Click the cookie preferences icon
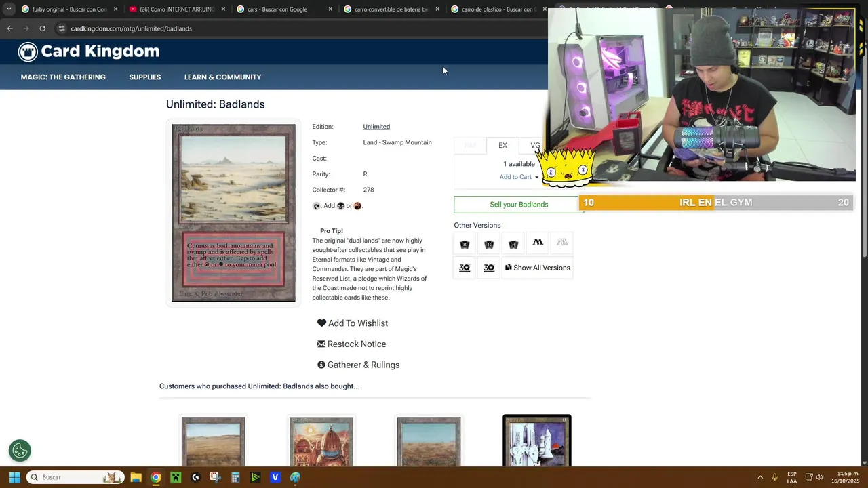This screenshot has height=488, width=868. coord(20,450)
